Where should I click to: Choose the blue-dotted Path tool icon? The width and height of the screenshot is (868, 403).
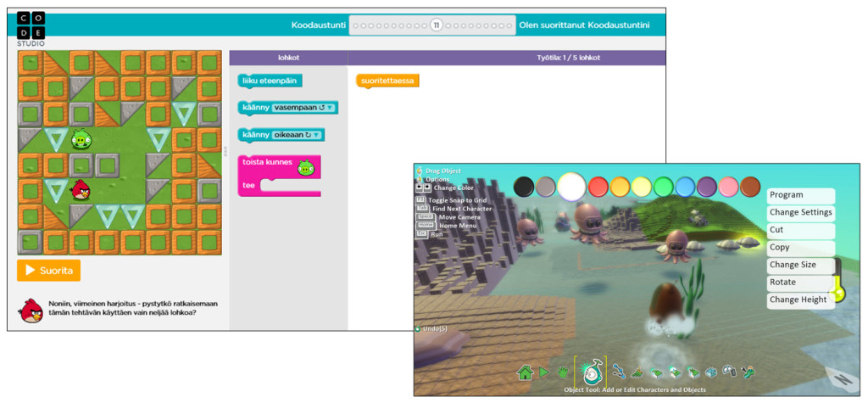(x=618, y=372)
